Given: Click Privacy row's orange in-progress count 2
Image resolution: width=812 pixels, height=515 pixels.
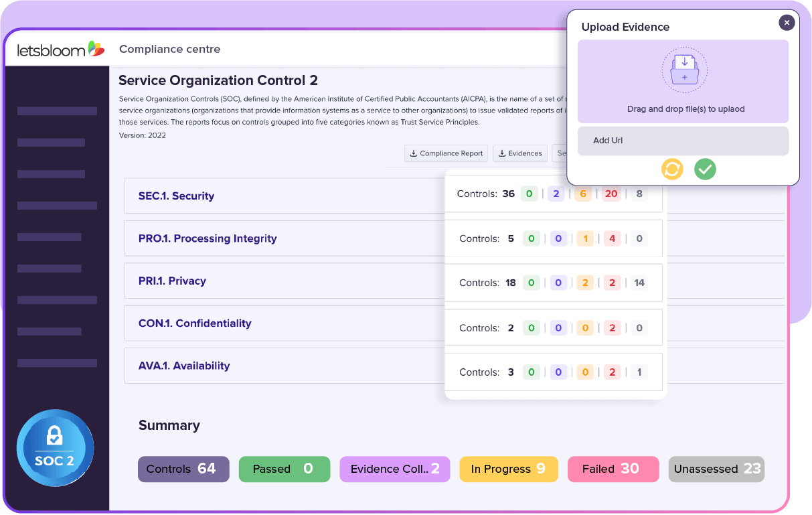Looking at the screenshot, I should [x=585, y=283].
